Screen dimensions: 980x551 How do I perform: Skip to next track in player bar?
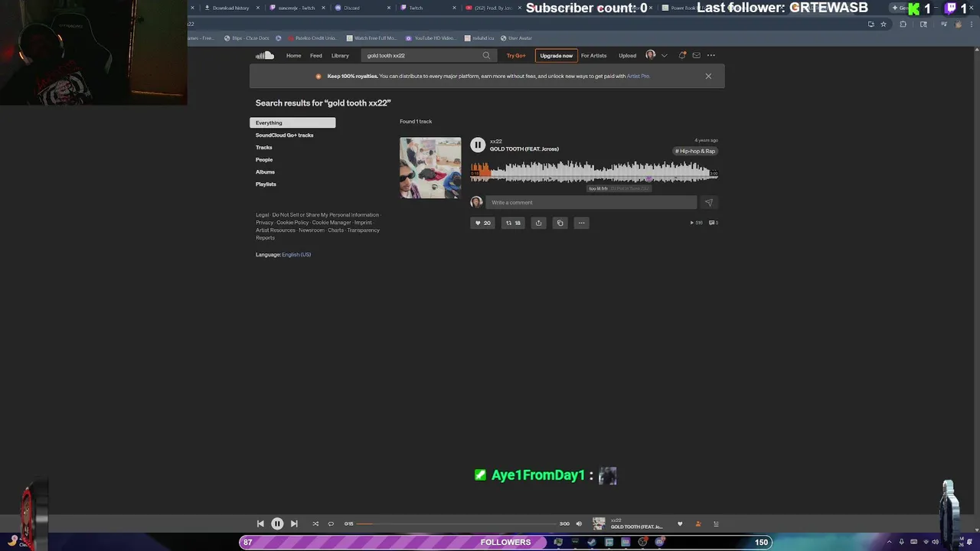[x=294, y=523]
